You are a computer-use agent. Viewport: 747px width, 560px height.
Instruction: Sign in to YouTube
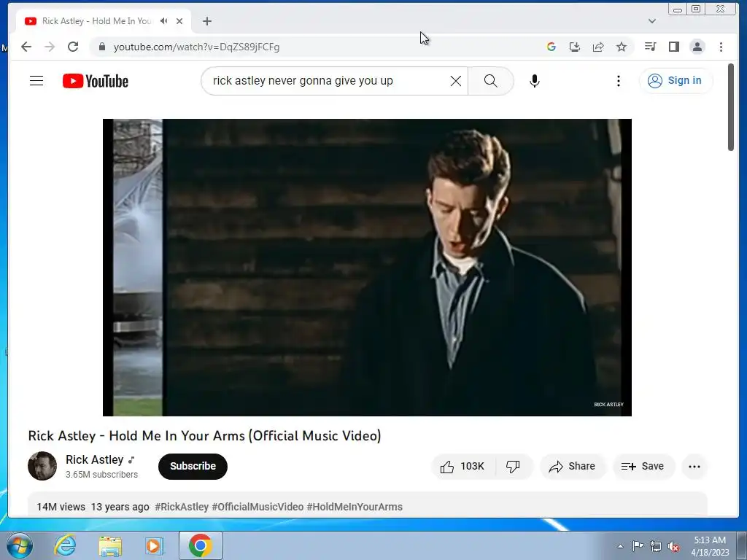[x=676, y=80]
